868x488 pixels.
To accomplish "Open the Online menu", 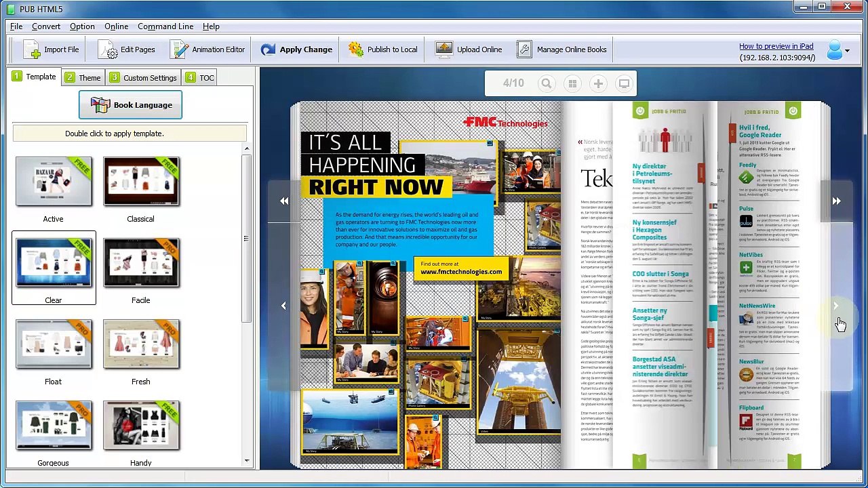I will pyautogui.click(x=116, y=26).
